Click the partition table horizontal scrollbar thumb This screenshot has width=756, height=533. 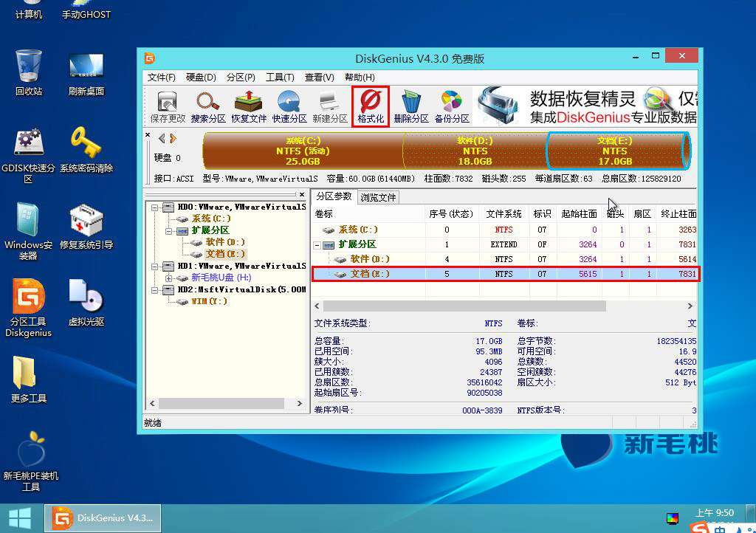coord(464,306)
